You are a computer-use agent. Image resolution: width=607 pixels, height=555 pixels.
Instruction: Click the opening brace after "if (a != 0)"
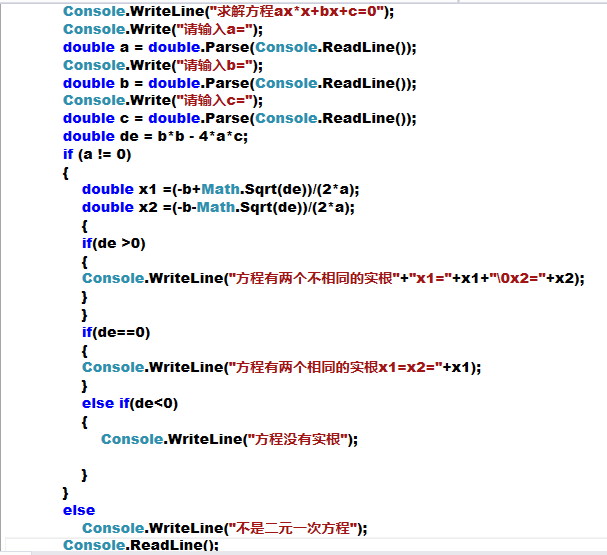tap(65, 173)
